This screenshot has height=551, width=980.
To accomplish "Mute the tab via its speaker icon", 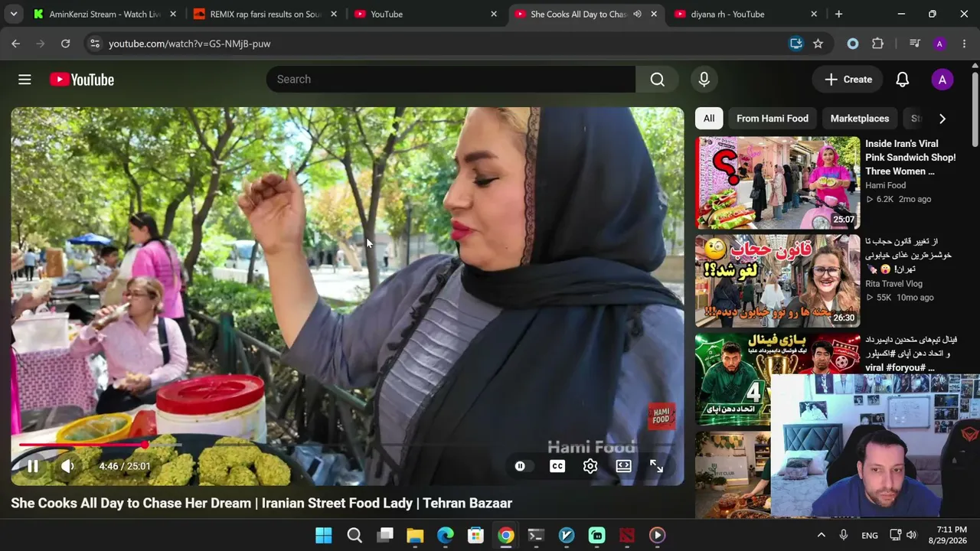I will coord(637,14).
